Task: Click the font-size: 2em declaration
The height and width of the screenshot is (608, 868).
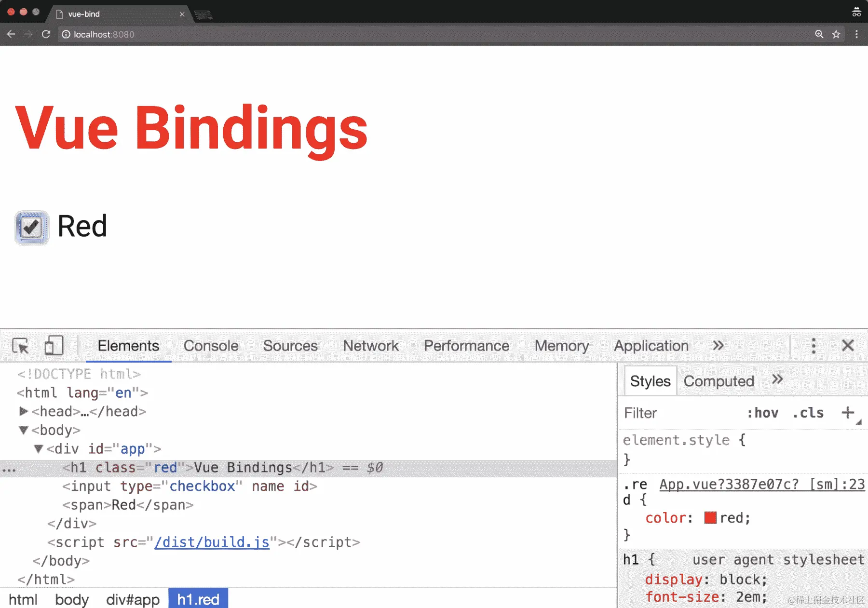Action: pos(706,597)
